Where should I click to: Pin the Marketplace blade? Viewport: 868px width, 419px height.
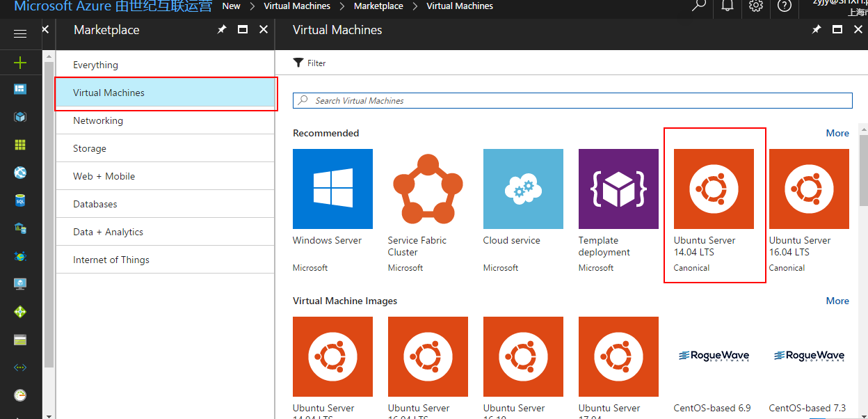click(222, 29)
